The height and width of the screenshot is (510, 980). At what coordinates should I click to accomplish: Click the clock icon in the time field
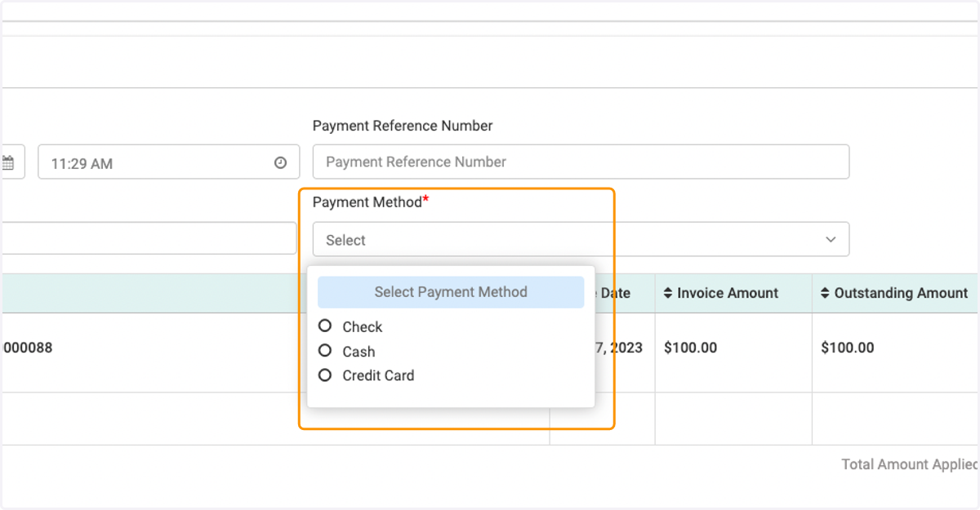tap(280, 163)
